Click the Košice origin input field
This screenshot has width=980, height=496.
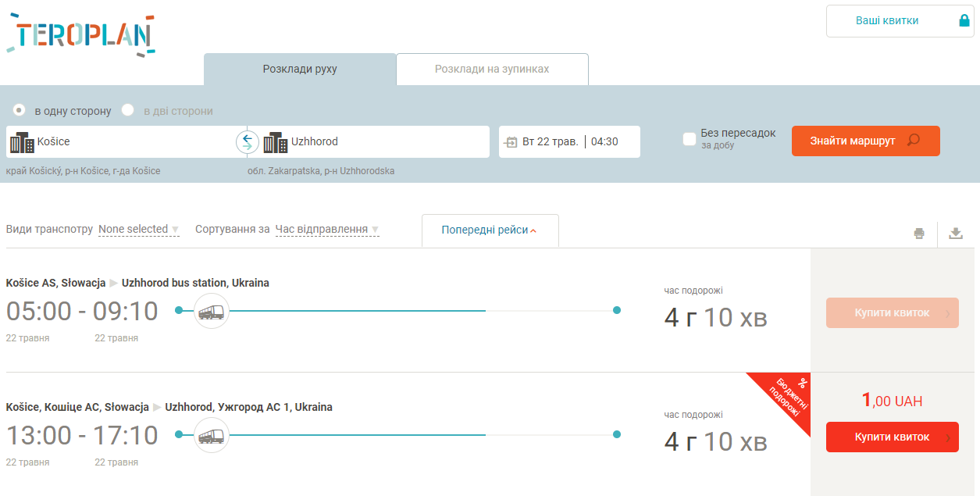click(x=127, y=142)
